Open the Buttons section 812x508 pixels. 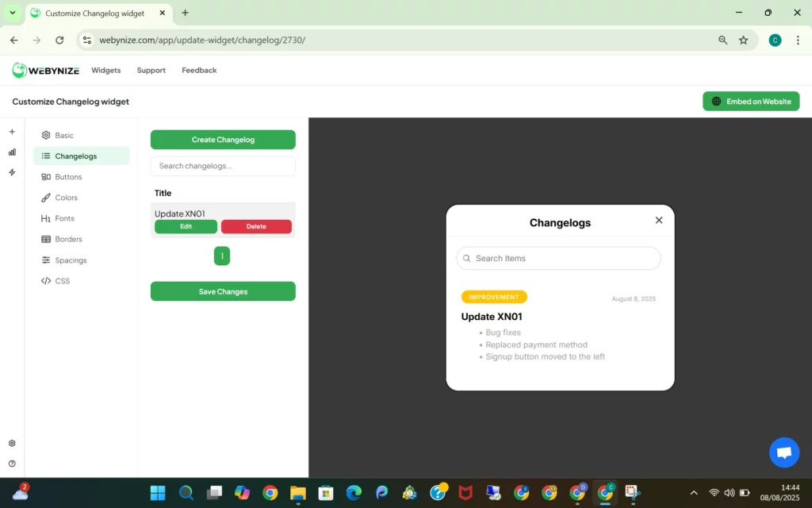click(x=82, y=177)
